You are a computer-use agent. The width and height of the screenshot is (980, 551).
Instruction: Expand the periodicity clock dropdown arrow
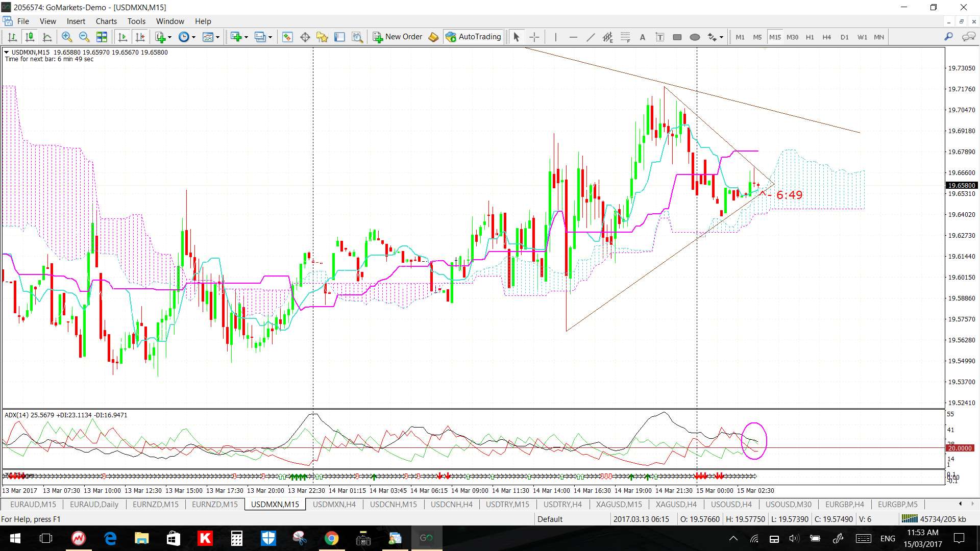click(193, 37)
